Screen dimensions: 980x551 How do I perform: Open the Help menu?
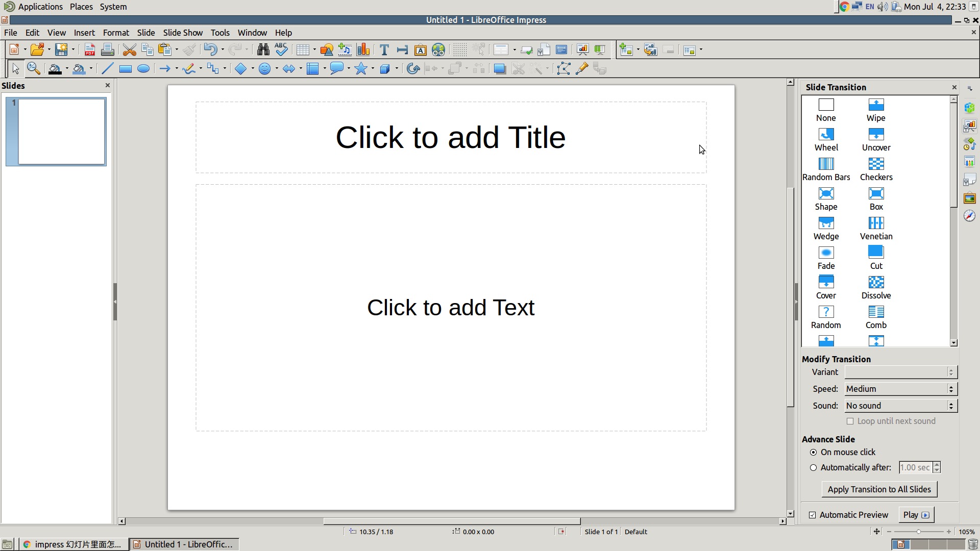(x=283, y=33)
